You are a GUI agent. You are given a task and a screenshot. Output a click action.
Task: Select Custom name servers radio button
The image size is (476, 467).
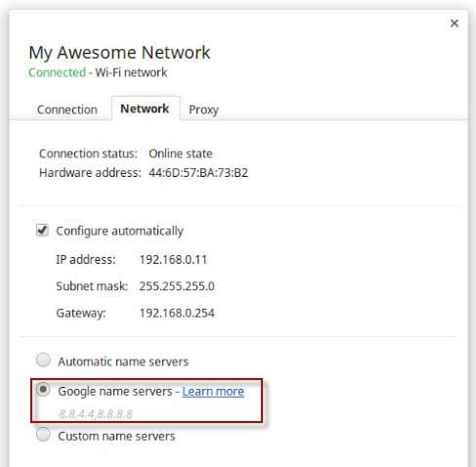pyautogui.click(x=43, y=434)
